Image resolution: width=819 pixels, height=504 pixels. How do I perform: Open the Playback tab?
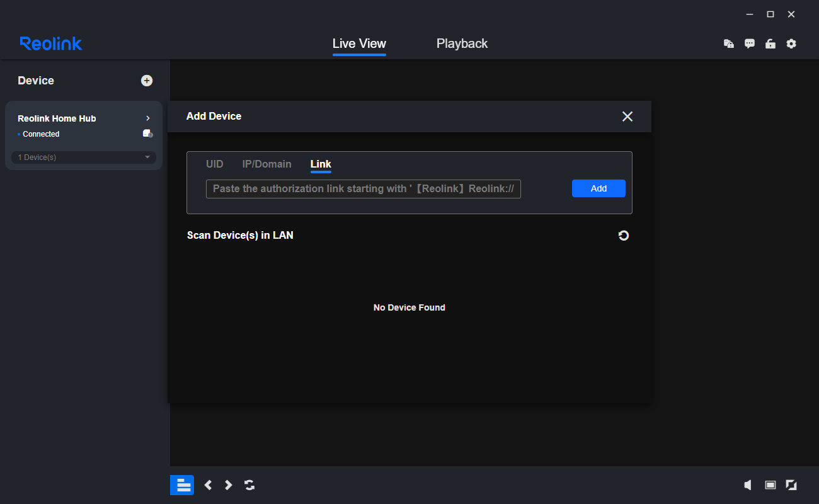(462, 43)
